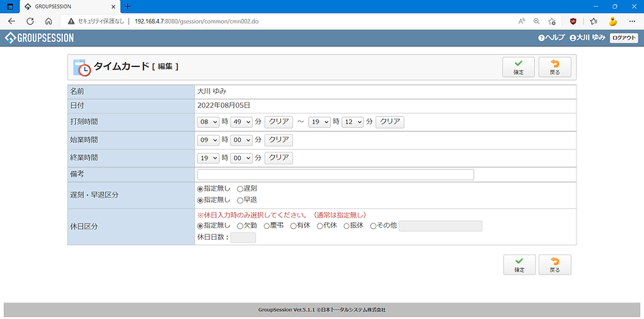Screen dimensions: 644x319
Task: Open 終業時間 minute dropdown (00)
Action: [241, 158]
